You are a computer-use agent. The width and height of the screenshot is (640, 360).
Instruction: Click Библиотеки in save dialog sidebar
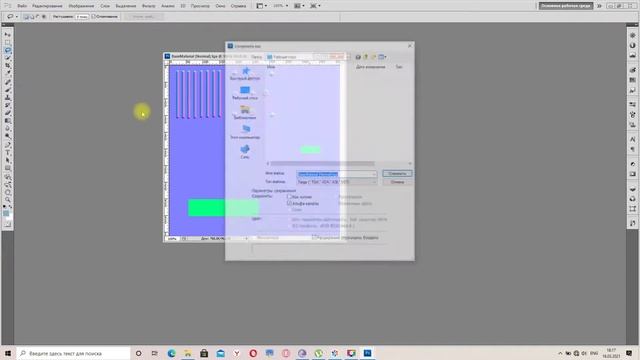pyautogui.click(x=245, y=113)
